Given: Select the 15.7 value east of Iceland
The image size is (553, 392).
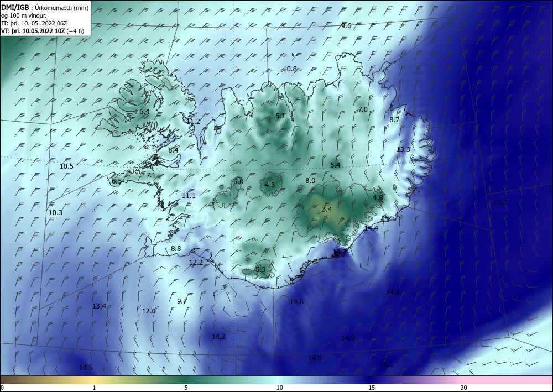Looking at the screenshot, I should [500, 202].
